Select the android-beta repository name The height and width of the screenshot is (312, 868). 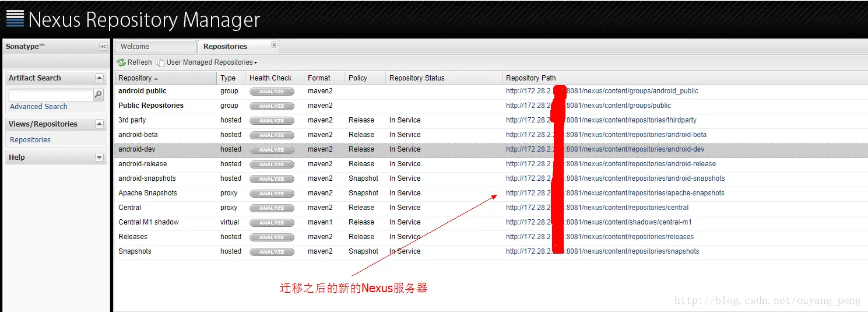tap(138, 135)
